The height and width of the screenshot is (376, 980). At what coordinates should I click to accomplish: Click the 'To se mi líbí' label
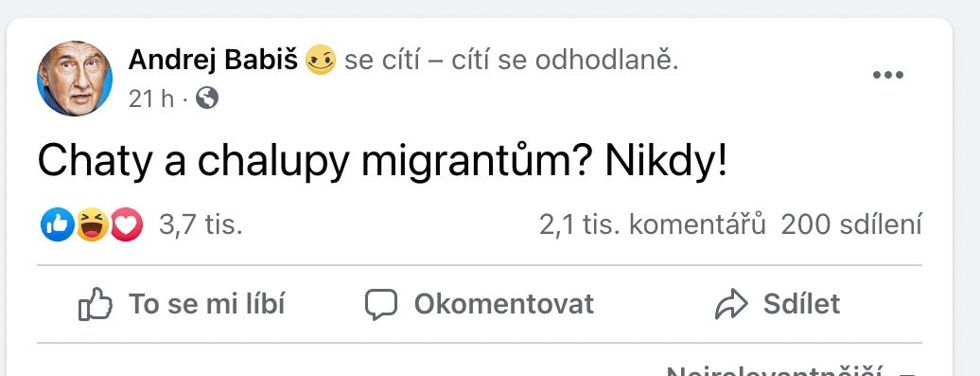207,304
